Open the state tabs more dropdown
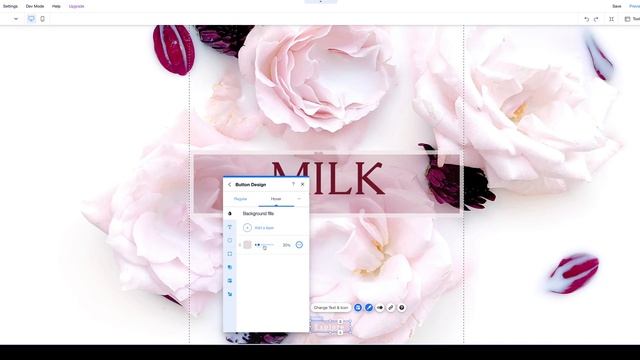 pos(299,199)
